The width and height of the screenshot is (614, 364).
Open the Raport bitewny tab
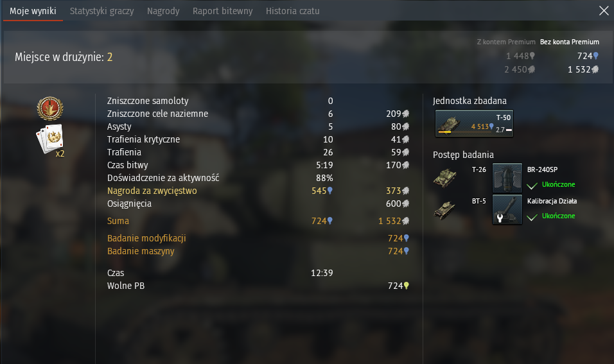coord(222,11)
